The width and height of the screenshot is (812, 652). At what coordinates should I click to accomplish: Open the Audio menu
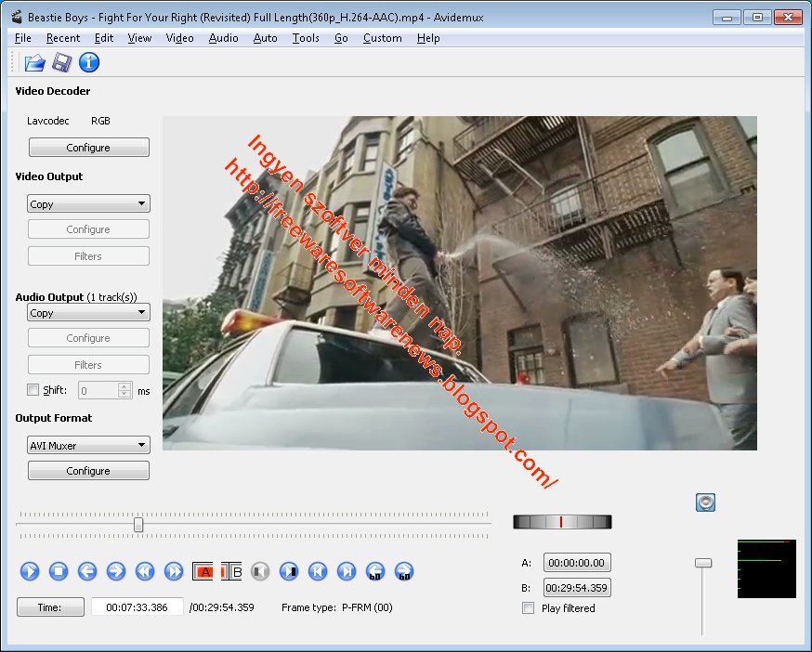point(223,38)
